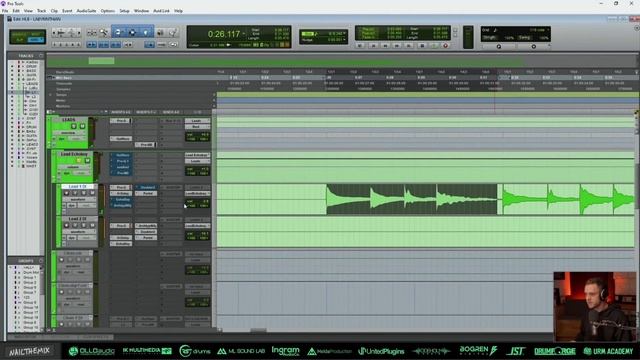Viewport: 640px width, 360px height.
Task: Open top blue Gullfoss insert on Lead Echoboy
Action: [x=121, y=155]
